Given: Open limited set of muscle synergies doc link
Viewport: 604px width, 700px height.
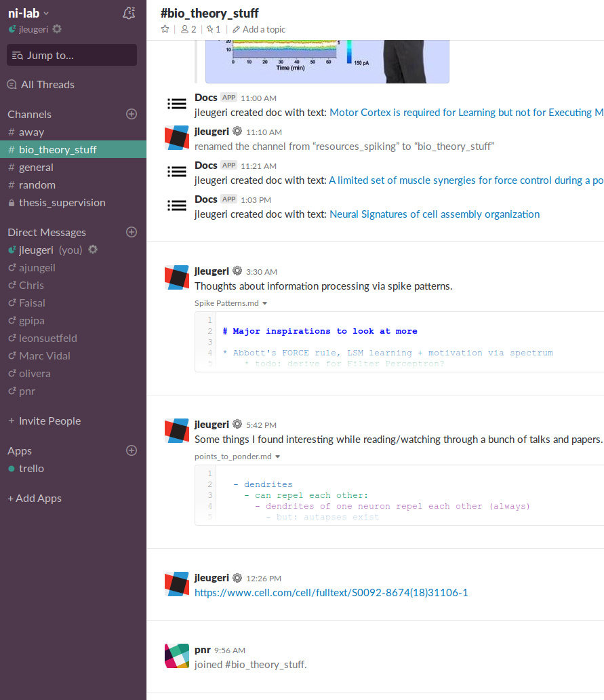Looking at the screenshot, I should (x=466, y=180).
